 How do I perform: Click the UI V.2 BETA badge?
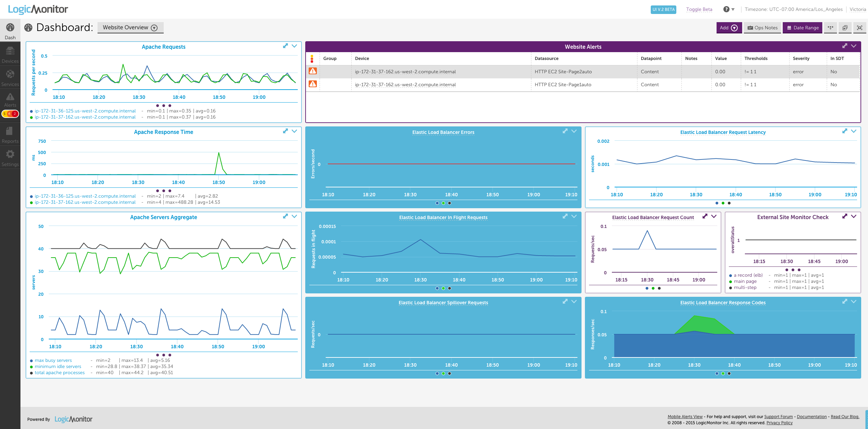[x=663, y=10]
